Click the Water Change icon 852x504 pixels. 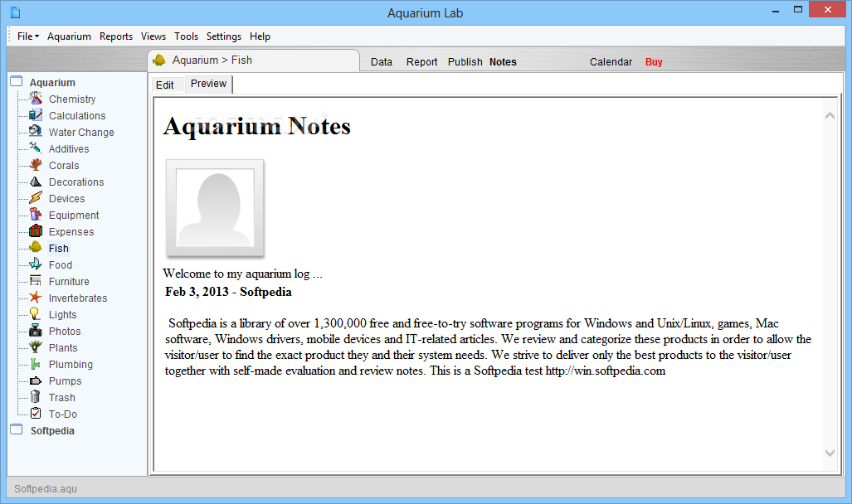pos(36,132)
